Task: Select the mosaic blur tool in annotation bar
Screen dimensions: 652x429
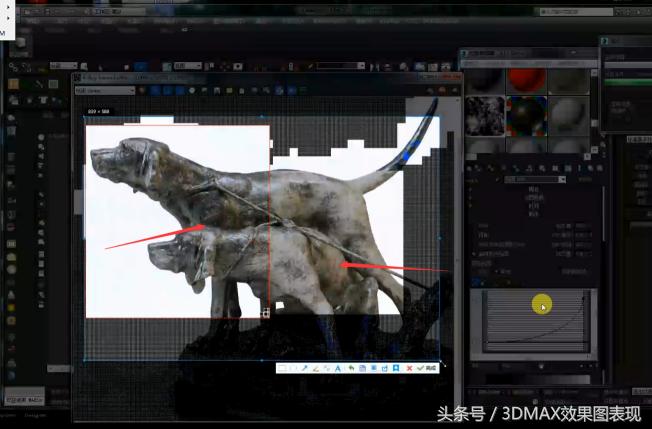Action: [327, 368]
